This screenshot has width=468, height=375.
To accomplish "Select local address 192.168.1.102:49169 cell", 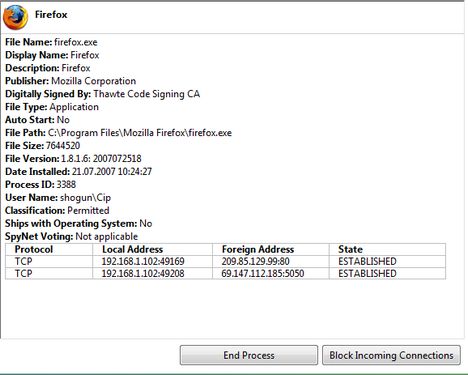I will 152,261.
